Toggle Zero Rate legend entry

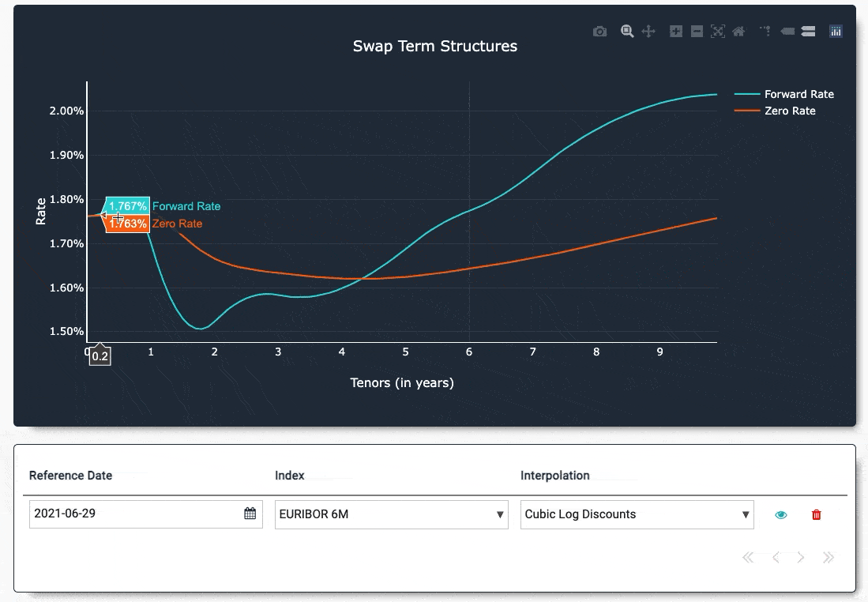click(x=775, y=111)
